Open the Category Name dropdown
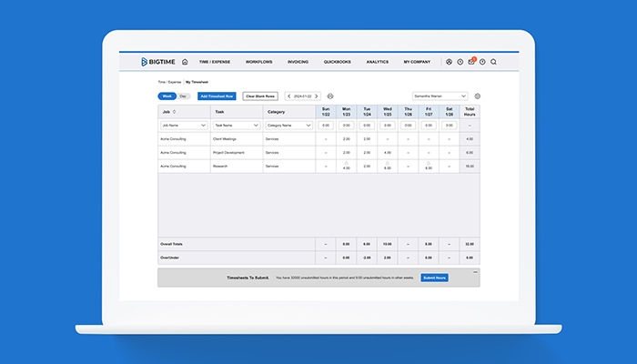637x364 pixels. pos(289,126)
